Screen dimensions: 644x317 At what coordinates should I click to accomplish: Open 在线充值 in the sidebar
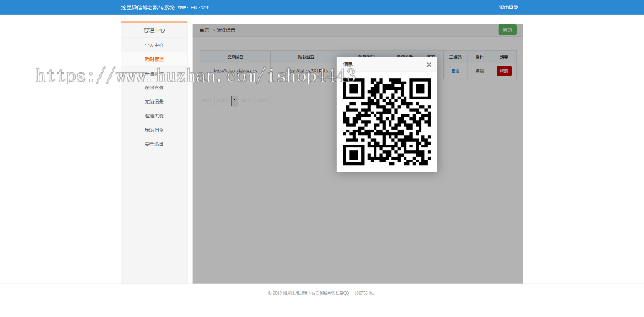pyautogui.click(x=154, y=87)
